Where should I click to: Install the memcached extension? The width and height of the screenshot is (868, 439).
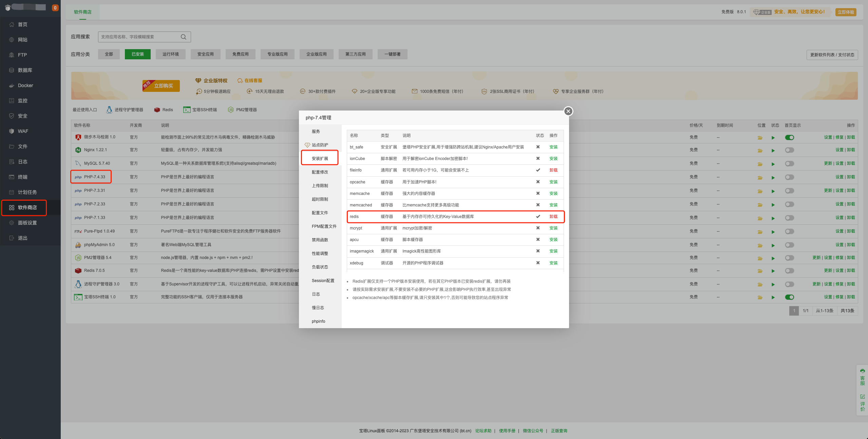coord(553,205)
